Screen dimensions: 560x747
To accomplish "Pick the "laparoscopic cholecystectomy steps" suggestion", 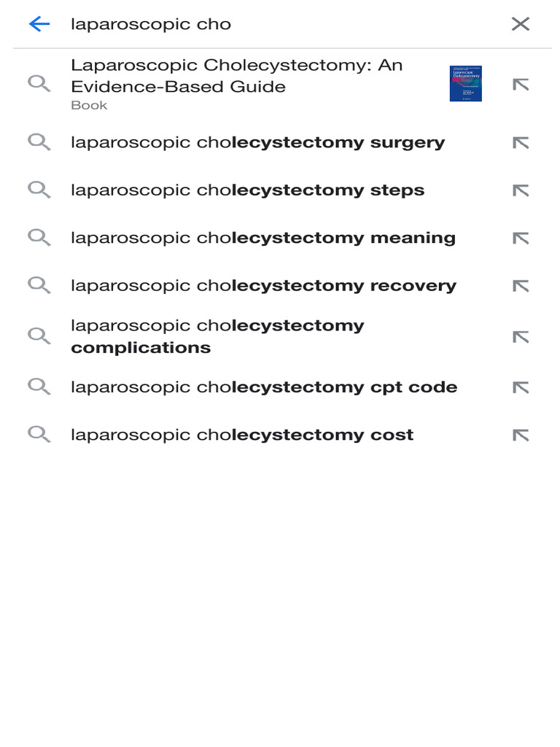I will pos(247,190).
